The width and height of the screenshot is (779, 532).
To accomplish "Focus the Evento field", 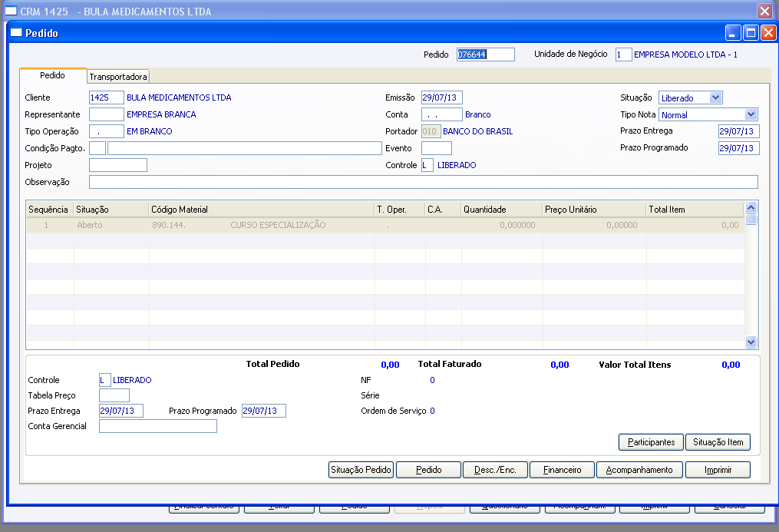I will pos(436,148).
